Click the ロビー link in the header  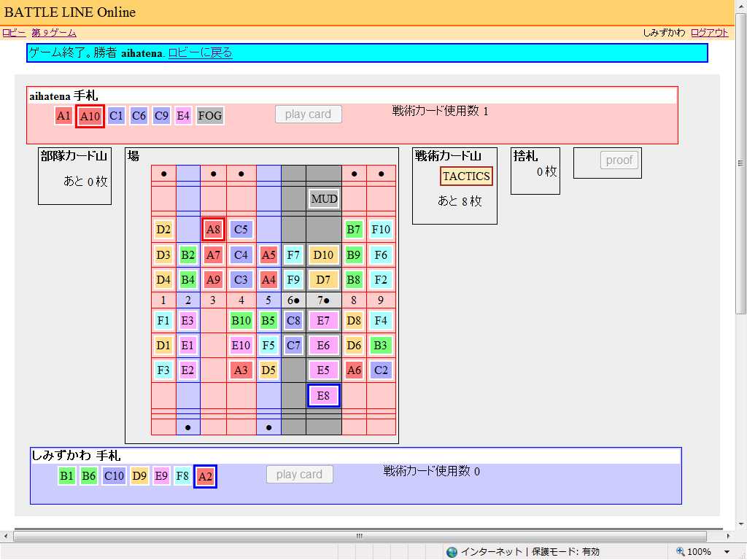point(14,33)
